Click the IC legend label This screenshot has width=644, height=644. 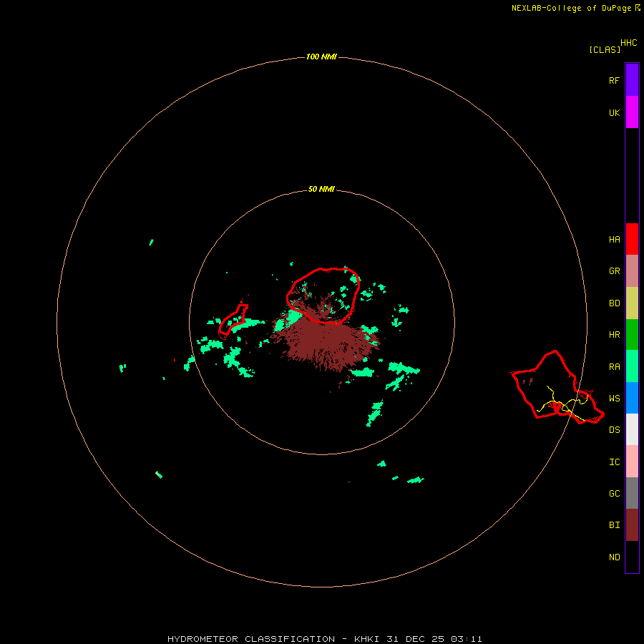(x=615, y=462)
